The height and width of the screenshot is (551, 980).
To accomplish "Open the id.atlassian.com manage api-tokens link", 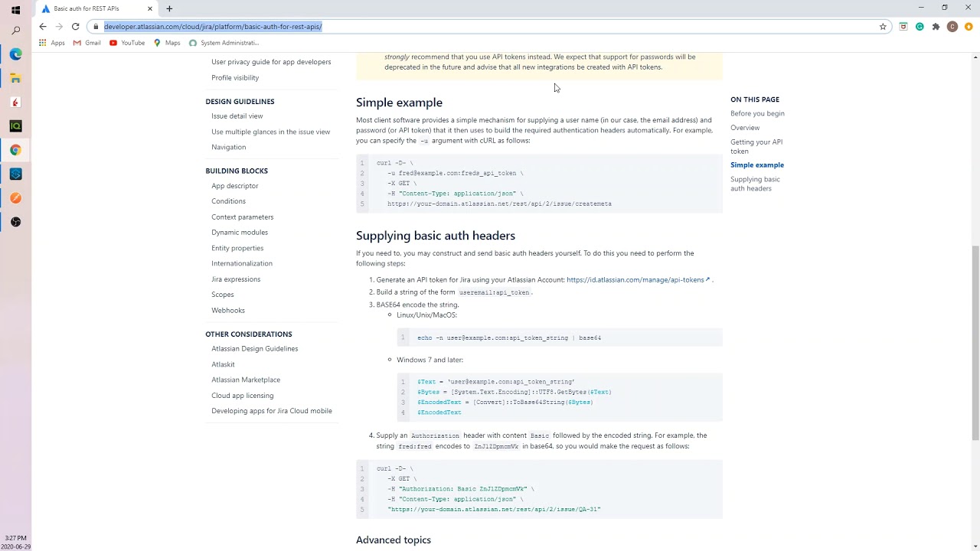I will point(638,279).
